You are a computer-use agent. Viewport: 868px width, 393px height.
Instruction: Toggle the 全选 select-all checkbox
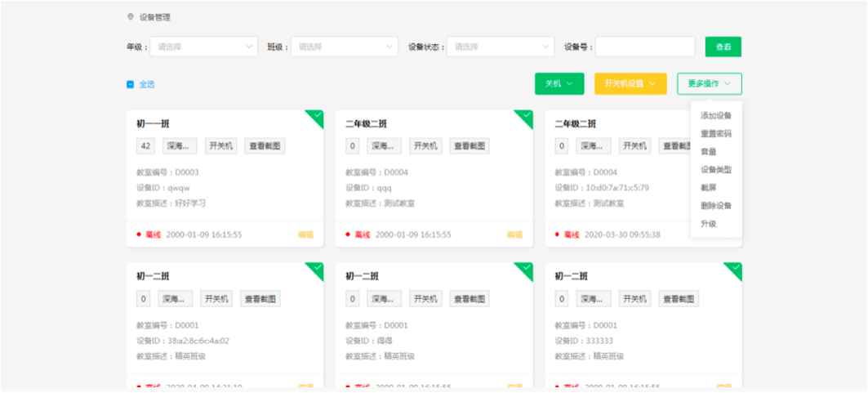131,84
